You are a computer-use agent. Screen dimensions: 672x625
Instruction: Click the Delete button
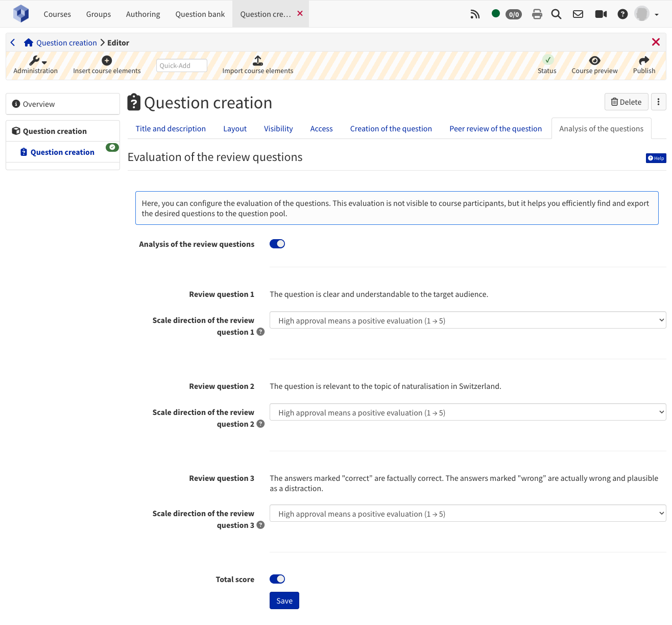point(626,102)
